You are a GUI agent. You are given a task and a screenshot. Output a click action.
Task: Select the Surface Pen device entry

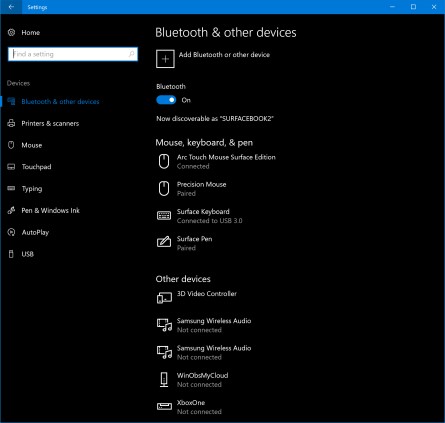click(185, 243)
